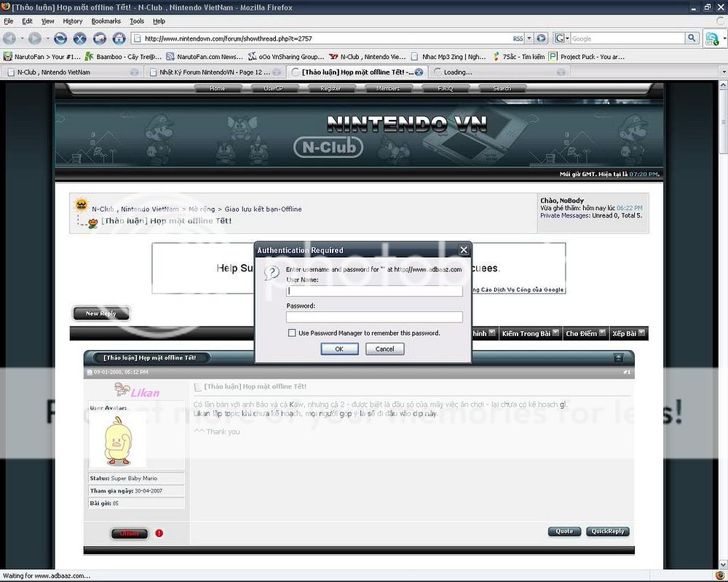Close the Authentication Required dialog with X
This screenshot has height=582, width=728.
(463, 250)
